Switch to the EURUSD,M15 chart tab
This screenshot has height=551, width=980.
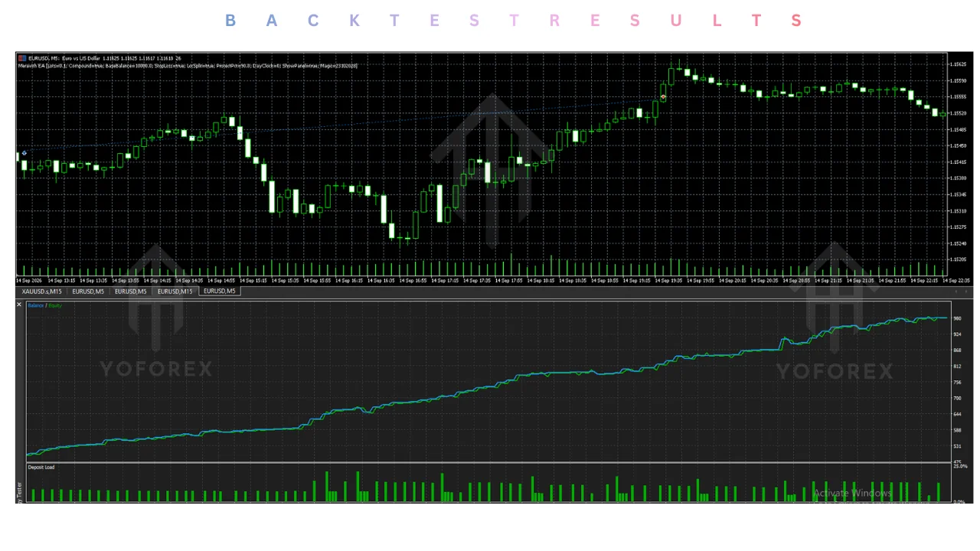[x=175, y=292]
